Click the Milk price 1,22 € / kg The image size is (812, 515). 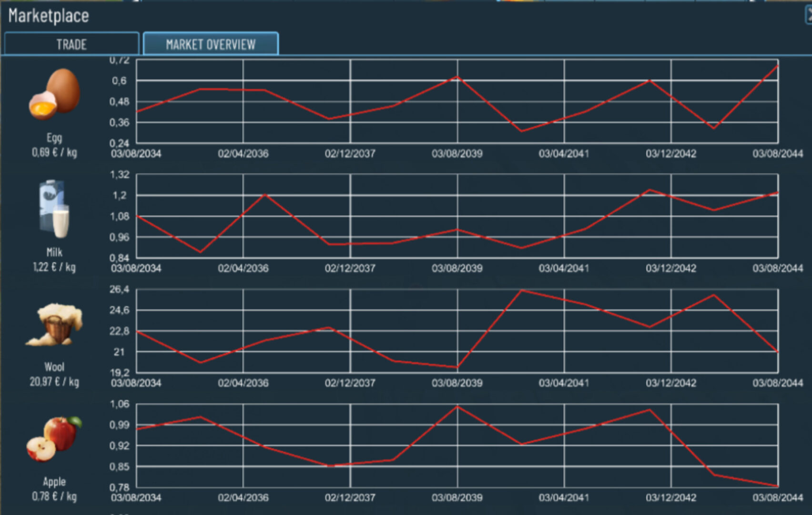click(54, 267)
